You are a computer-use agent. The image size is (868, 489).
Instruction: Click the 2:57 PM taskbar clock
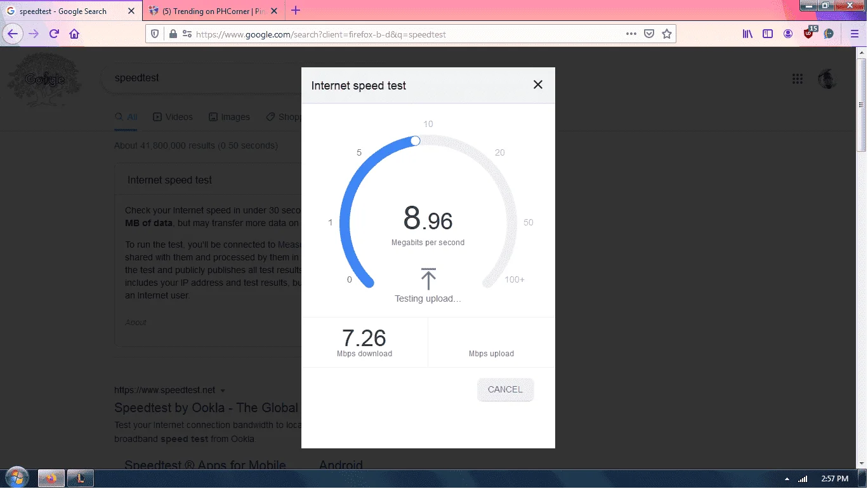(834, 479)
